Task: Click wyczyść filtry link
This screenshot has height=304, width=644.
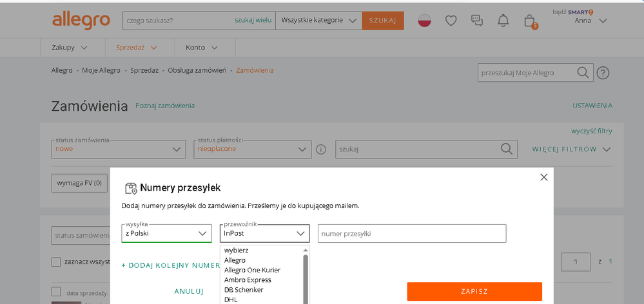Action: pyautogui.click(x=591, y=131)
